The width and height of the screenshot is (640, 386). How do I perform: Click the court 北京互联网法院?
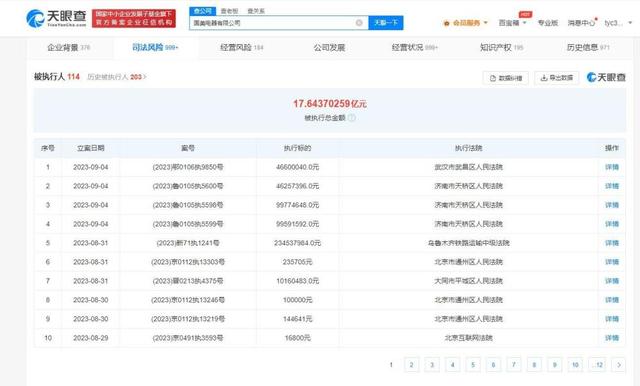pyautogui.click(x=469, y=338)
